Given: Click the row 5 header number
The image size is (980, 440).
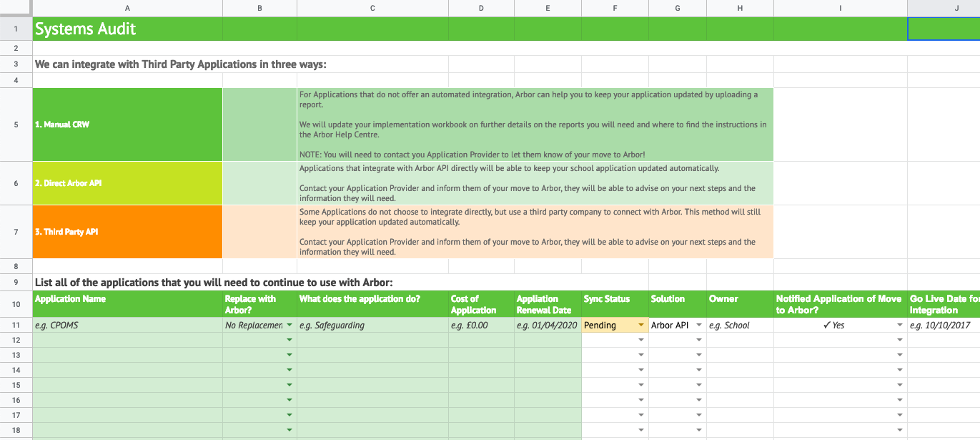Looking at the screenshot, I should point(16,124).
